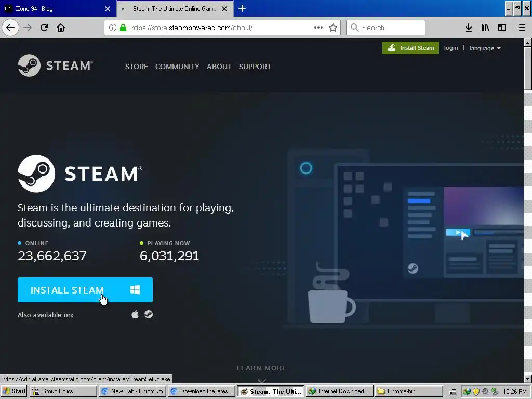This screenshot has width=532, height=399.
Task: Click the Steam logo in the header
Action: pyautogui.click(x=55, y=65)
